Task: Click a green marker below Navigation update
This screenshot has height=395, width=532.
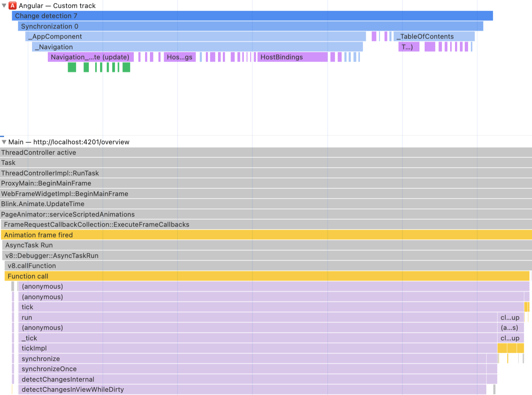Action: (71, 68)
